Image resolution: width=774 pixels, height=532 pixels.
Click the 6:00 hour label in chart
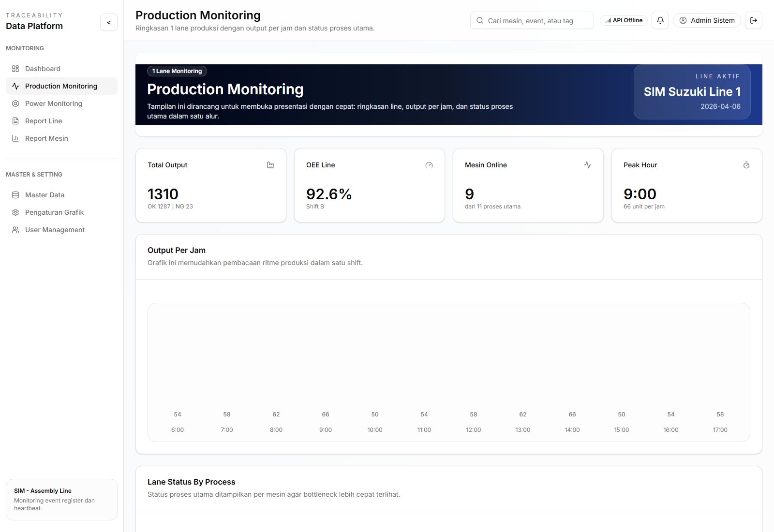tap(178, 430)
